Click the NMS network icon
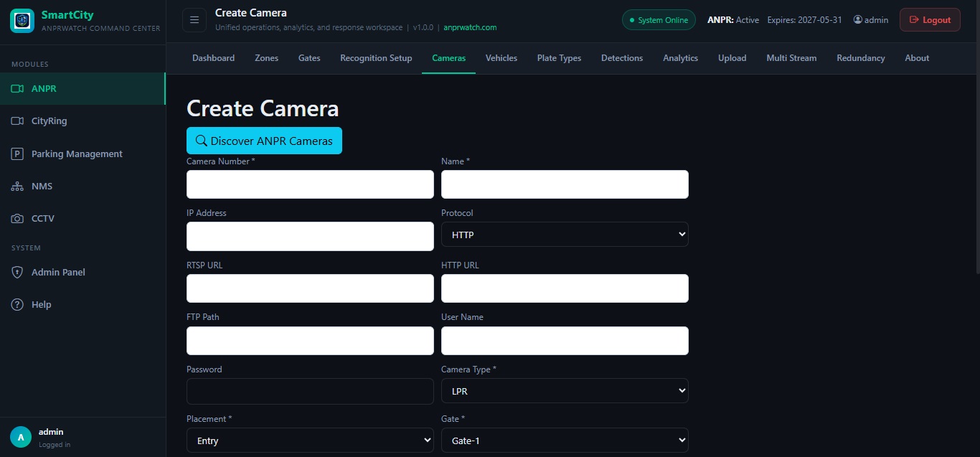The height and width of the screenshot is (457, 980). [17, 186]
